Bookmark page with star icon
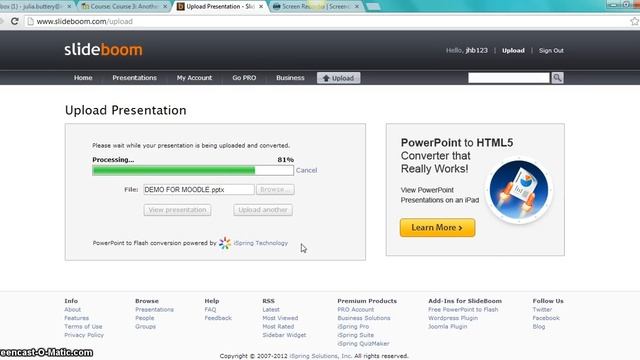The image size is (640, 360). 635,21
